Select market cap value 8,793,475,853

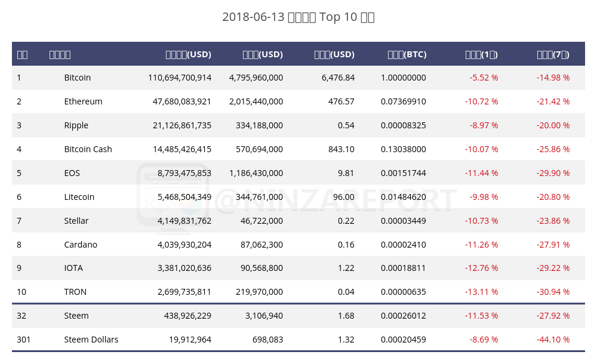pos(184,173)
